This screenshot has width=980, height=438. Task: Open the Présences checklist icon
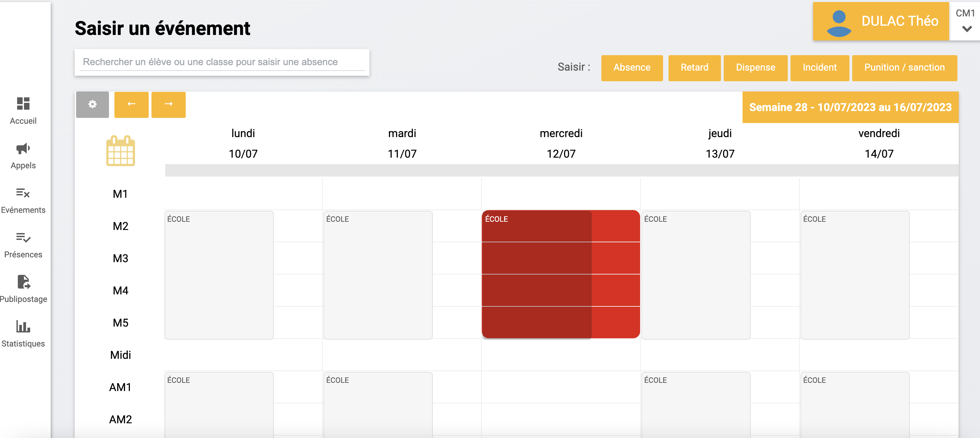[x=23, y=238]
